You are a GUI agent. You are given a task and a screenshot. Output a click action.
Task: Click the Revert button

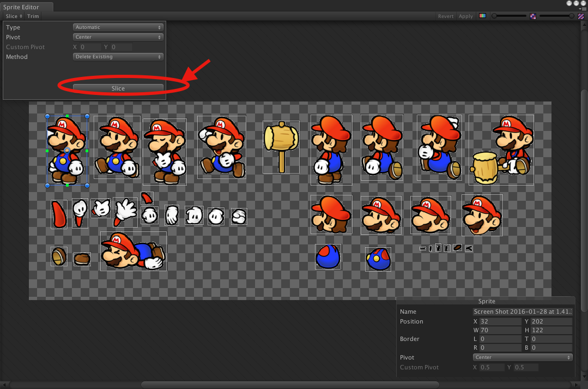pyautogui.click(x=446, y=16)
